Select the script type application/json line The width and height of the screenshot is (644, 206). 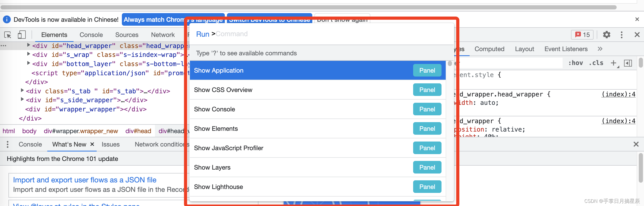pyautogui.click(x=110, y=73)
